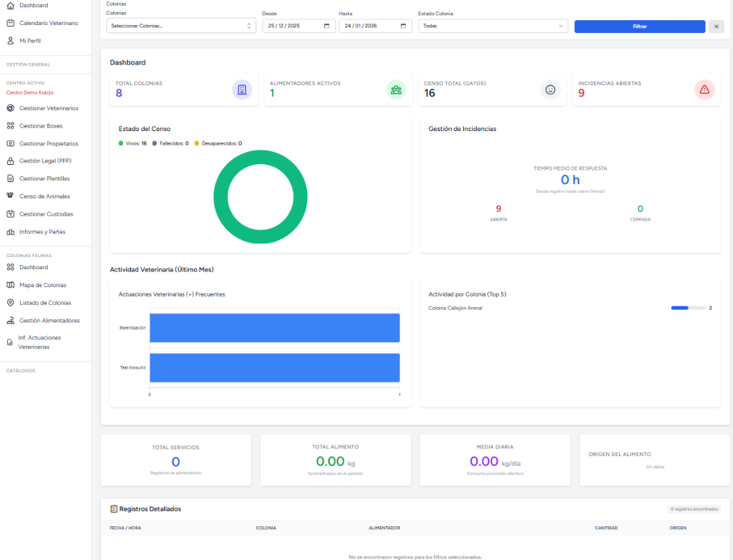Select Gestión Legal (PPP) menu entry

(x=45, y=161)
